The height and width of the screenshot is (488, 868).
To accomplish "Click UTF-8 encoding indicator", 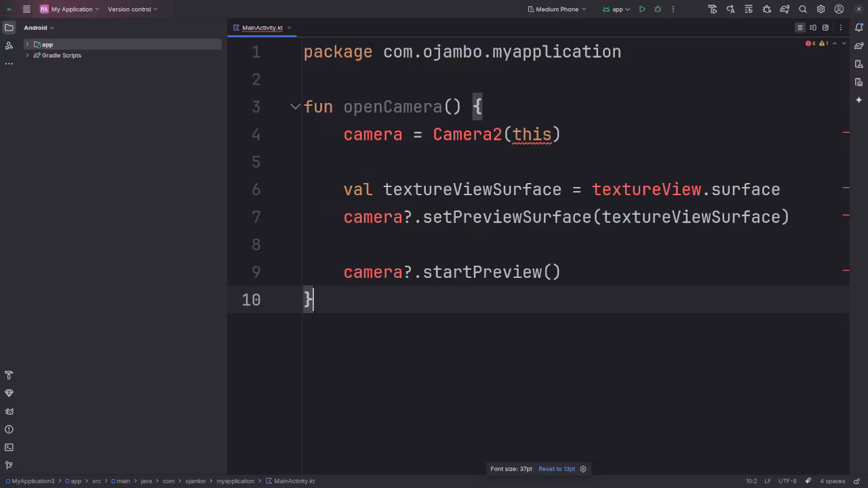I will pyautogui.click(x=787, y=481).
